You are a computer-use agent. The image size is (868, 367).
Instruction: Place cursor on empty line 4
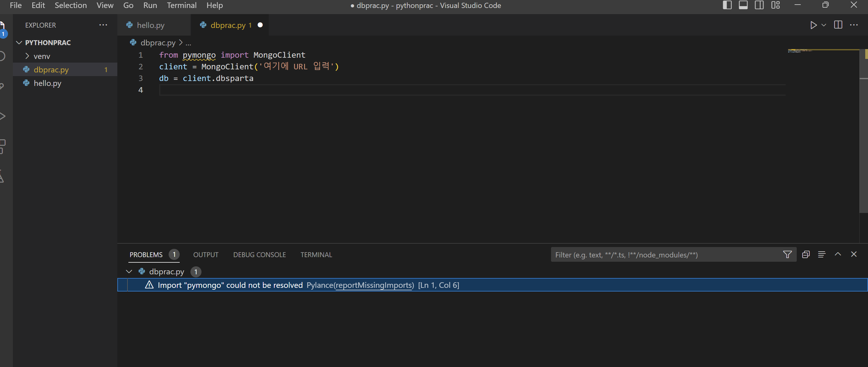click(x=472, y=90)
